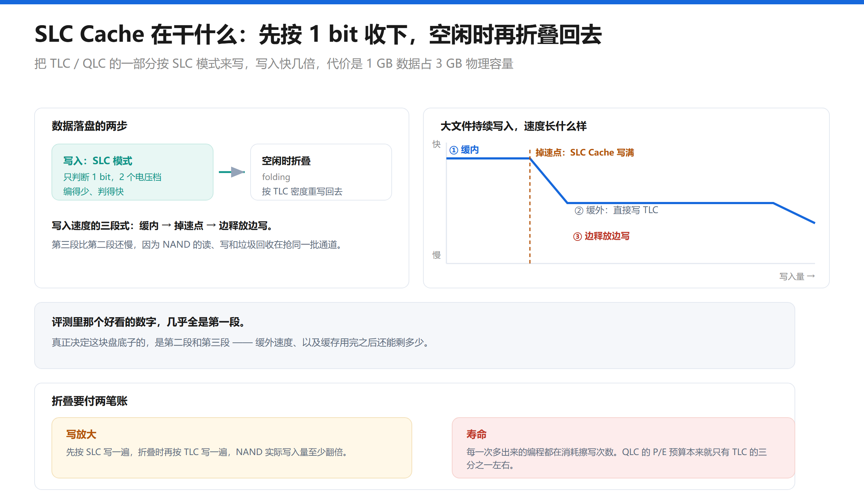Click the bold line '写入速度的三段式'
This screenshot has width=864, height=504.
(162, 226)
